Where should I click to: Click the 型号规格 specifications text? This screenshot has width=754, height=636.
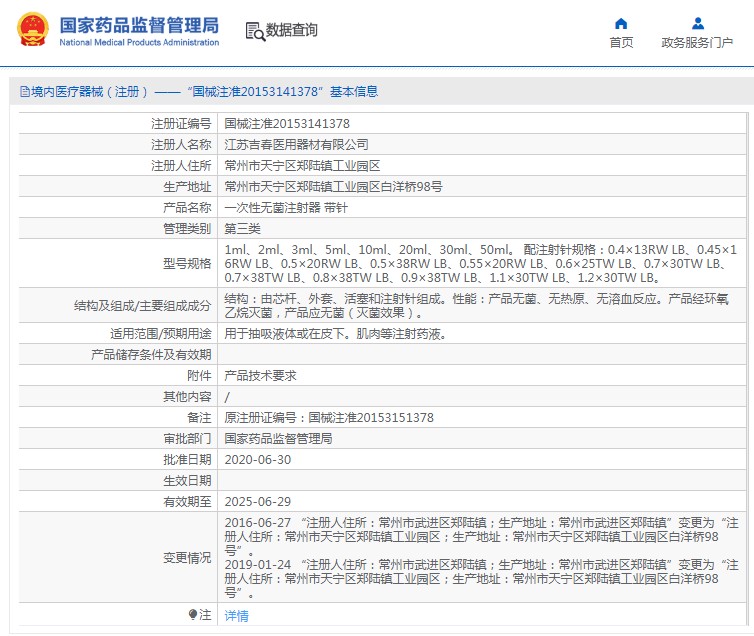coord(480,263)
